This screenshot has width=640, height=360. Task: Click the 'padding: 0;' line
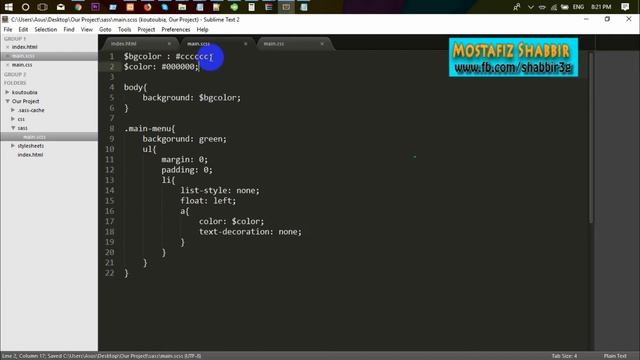pyautogui.click(x=187, y=170)
